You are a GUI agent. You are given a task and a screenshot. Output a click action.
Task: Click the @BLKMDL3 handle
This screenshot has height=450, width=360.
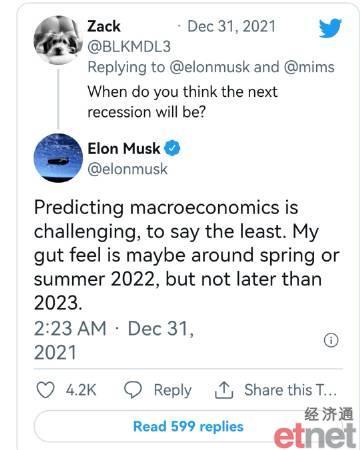click(x=129, y=47)
